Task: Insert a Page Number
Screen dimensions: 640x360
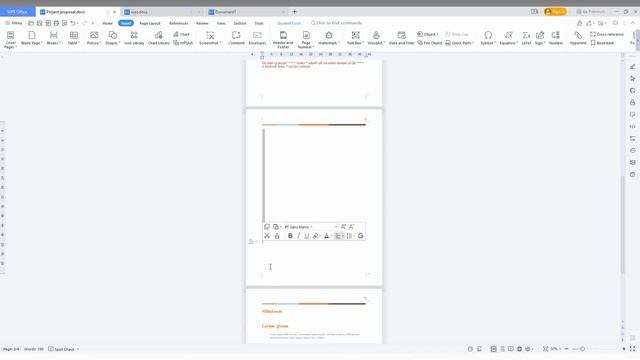Action: tap(306, 39)
